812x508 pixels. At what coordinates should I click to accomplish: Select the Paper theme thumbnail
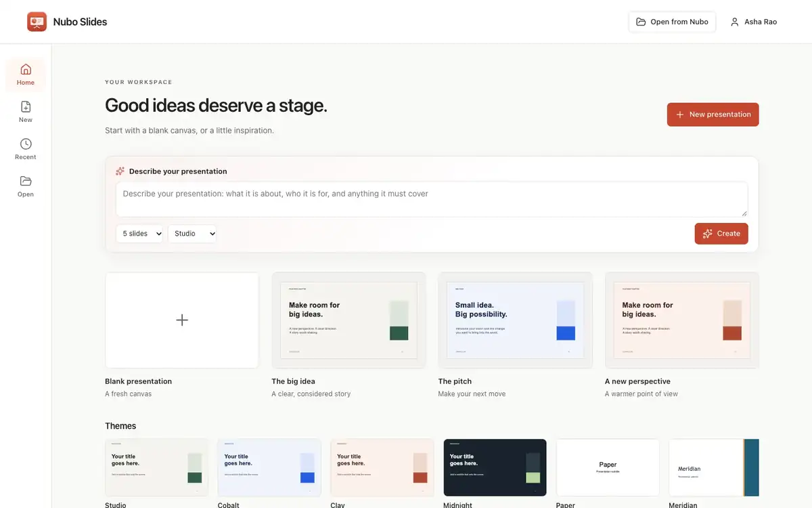click(x=608, y=468)
